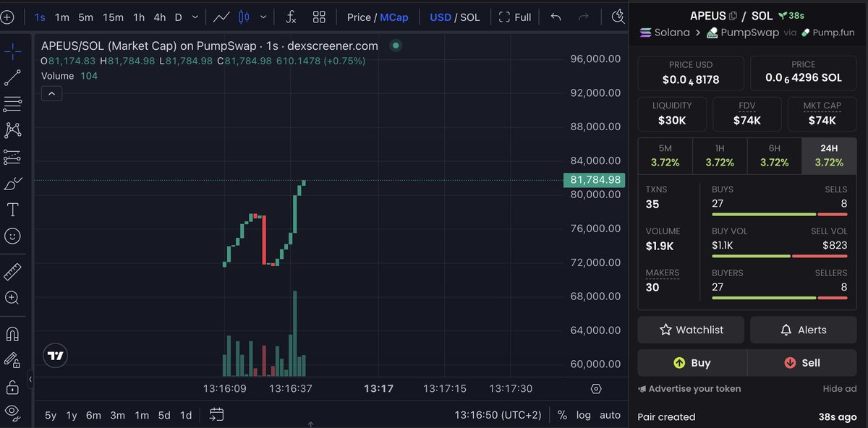Open chart style dropdown chevron
This screenshot has width=868, height=428.
[x=263, y=17]
